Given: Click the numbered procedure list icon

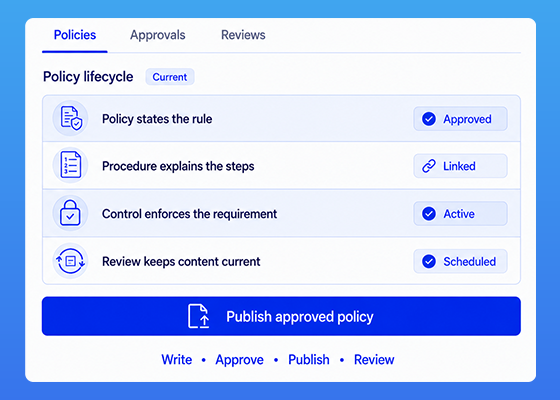Looking at the screenshot, I should coord(70,165).
